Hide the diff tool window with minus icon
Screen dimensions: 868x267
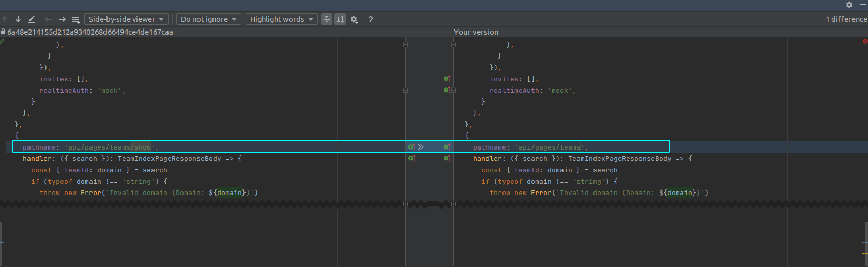(863, 4)
